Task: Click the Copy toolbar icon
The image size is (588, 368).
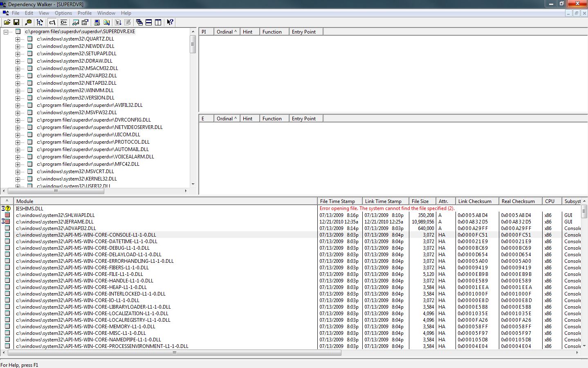Action: 28,22
